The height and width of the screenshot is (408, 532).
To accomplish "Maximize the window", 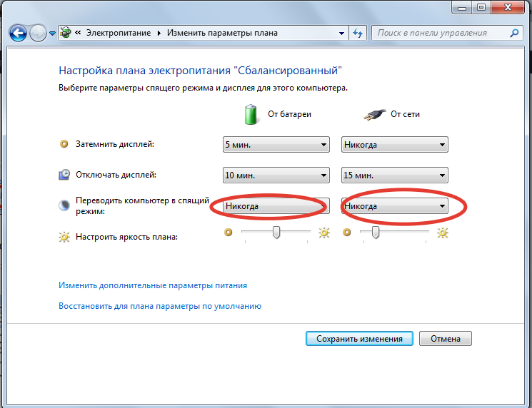I will coord(481,7).
